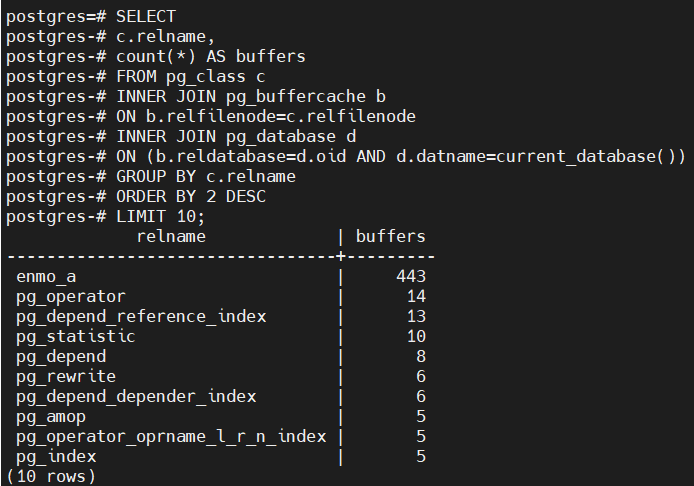This screenshot has height=486, width=694.
Task: Click pg_depend_reference_index in results
Action: click(141, 316)
